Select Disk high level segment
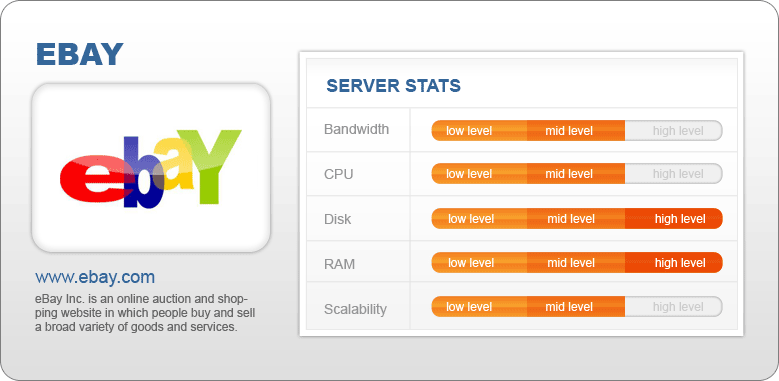The height and width of the screenshot is (381, 779). pos(674,219)
